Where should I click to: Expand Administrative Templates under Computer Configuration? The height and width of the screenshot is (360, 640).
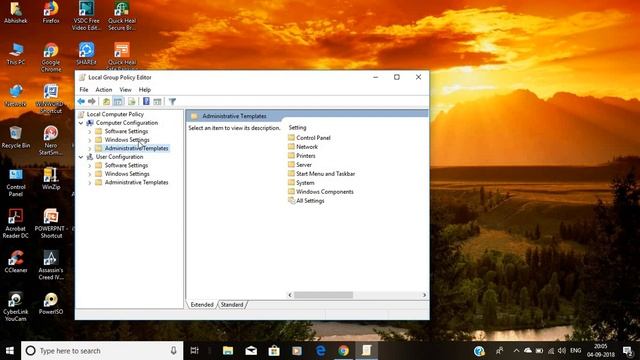(89, 149)
